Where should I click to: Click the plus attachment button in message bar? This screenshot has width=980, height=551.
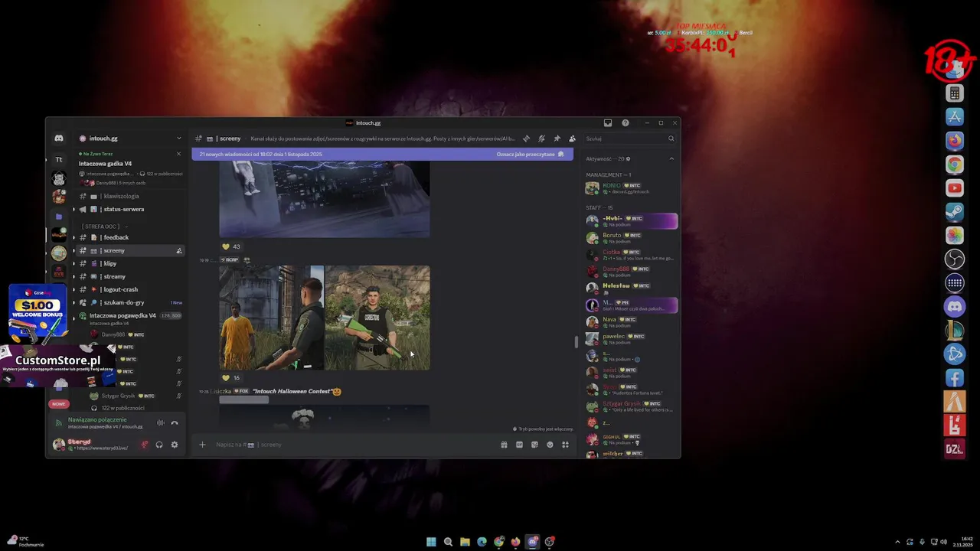(202, 445)
